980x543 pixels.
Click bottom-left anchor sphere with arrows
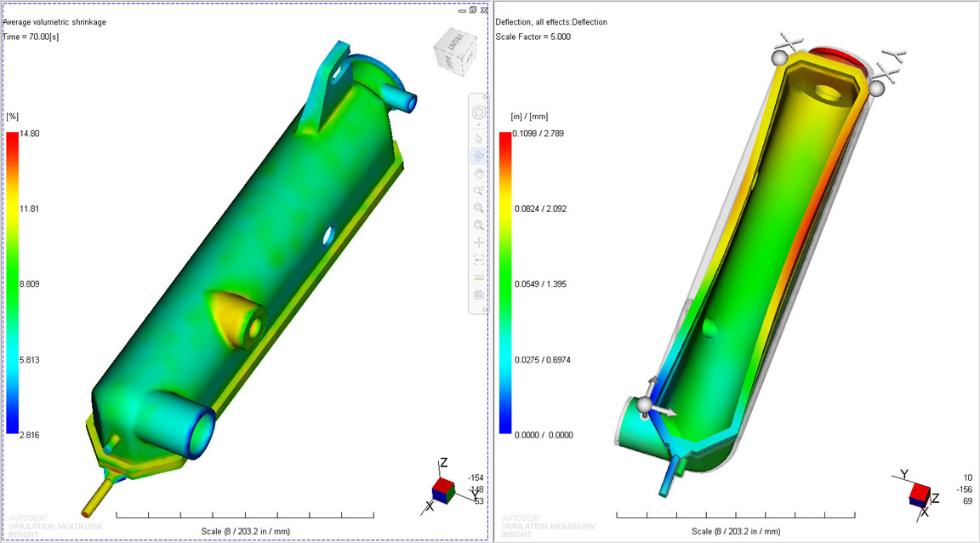[x=645, y=405]
